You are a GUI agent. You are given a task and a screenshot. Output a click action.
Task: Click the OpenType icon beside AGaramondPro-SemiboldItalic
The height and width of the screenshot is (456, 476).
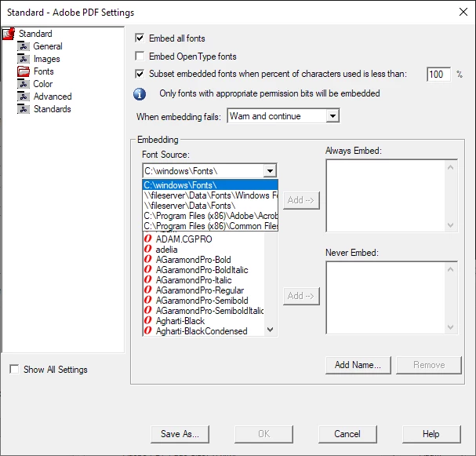click(x=148, y=310)
